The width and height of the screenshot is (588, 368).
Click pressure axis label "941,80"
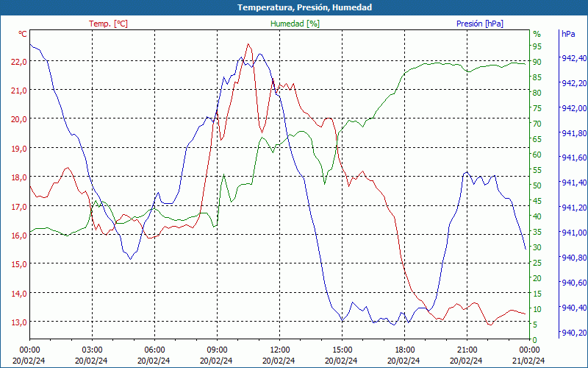point(573,133)
